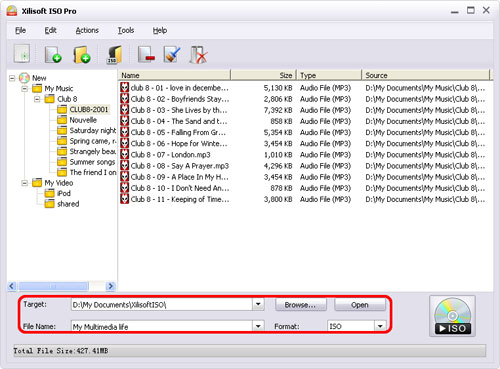Click the ISO folder toolbar icon
This screenshot has width=500, height=369.
pyautogui.click(x=114, y=54)
